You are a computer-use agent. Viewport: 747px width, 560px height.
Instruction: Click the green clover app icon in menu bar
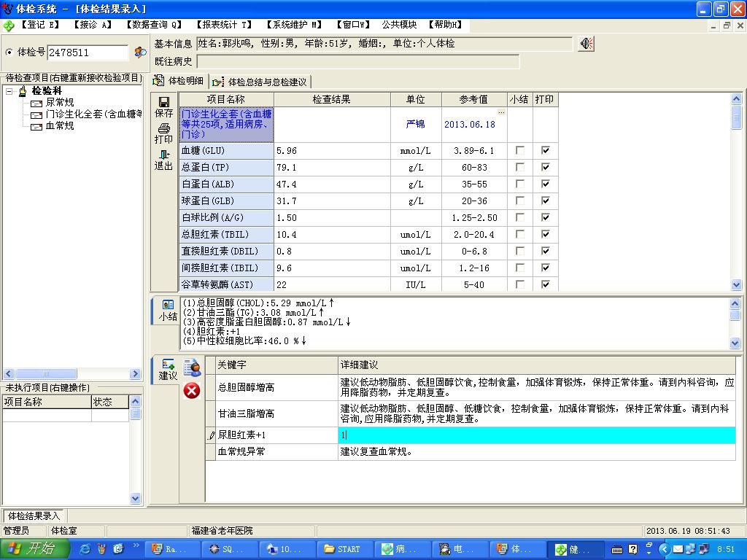(9, 26)
